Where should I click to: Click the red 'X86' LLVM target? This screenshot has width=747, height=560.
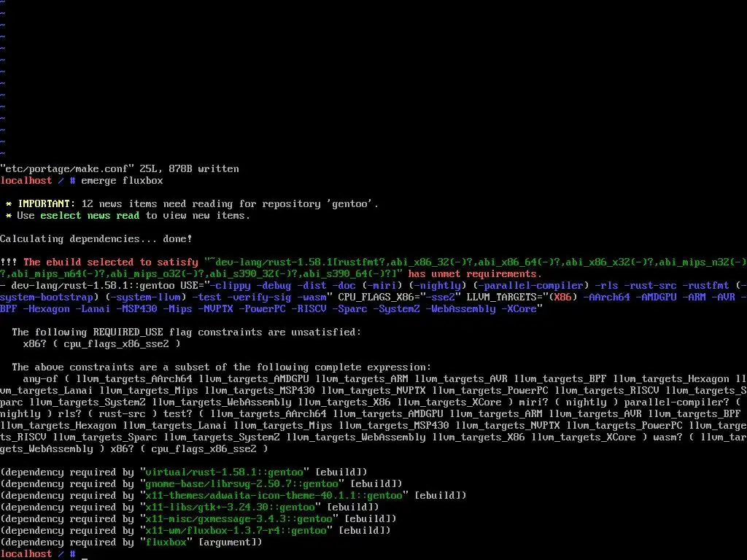tap(562, 297)
